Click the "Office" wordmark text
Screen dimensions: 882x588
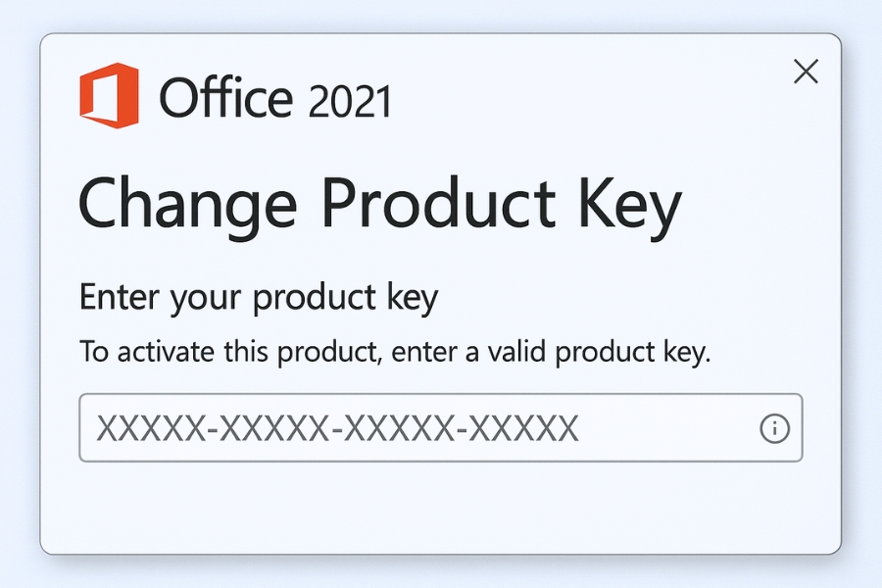[x=225, y=99]
